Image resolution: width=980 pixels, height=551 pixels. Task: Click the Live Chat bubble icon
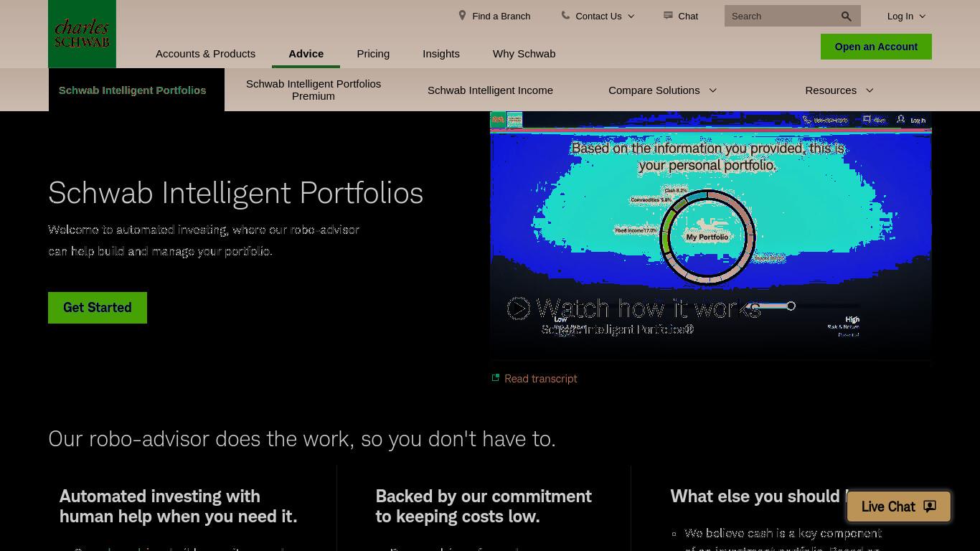930,507
